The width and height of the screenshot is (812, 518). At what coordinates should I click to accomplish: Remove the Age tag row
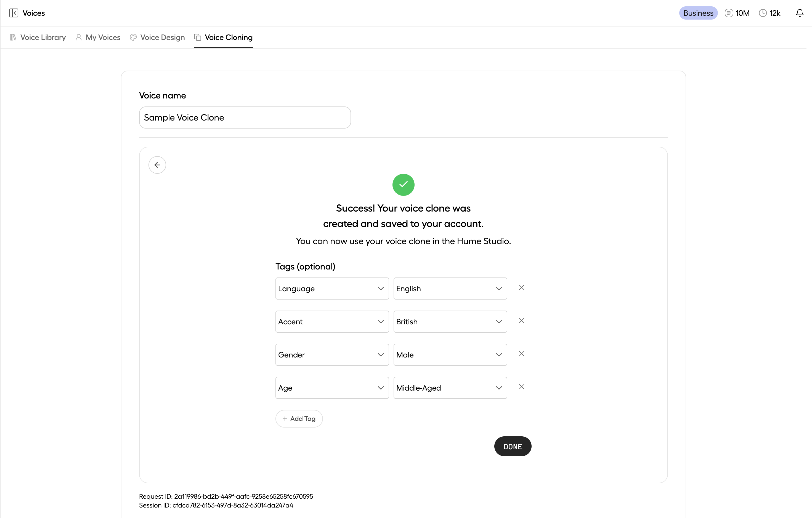(521, 387)
